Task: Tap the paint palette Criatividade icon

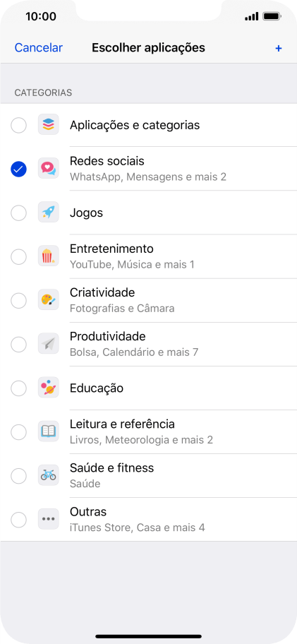Action: pyautogui.click(x=49, y=300)
